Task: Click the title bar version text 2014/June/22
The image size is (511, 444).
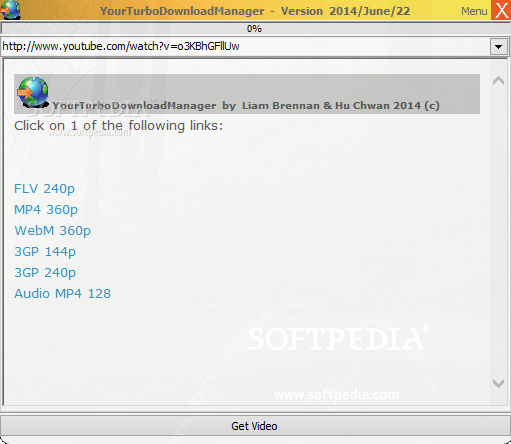Action: (x=370, y=11)
